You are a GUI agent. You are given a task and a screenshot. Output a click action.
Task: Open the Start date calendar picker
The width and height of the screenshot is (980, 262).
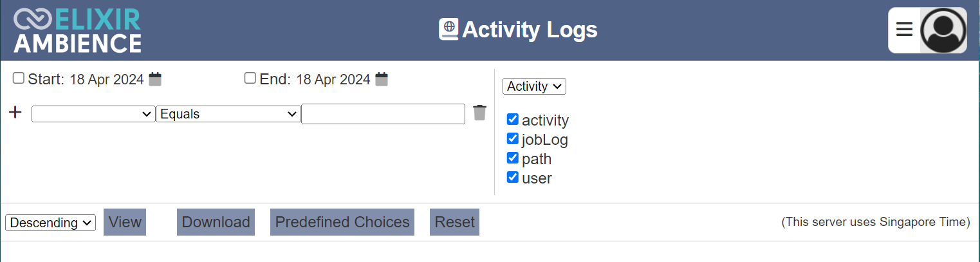pos(155,79)
